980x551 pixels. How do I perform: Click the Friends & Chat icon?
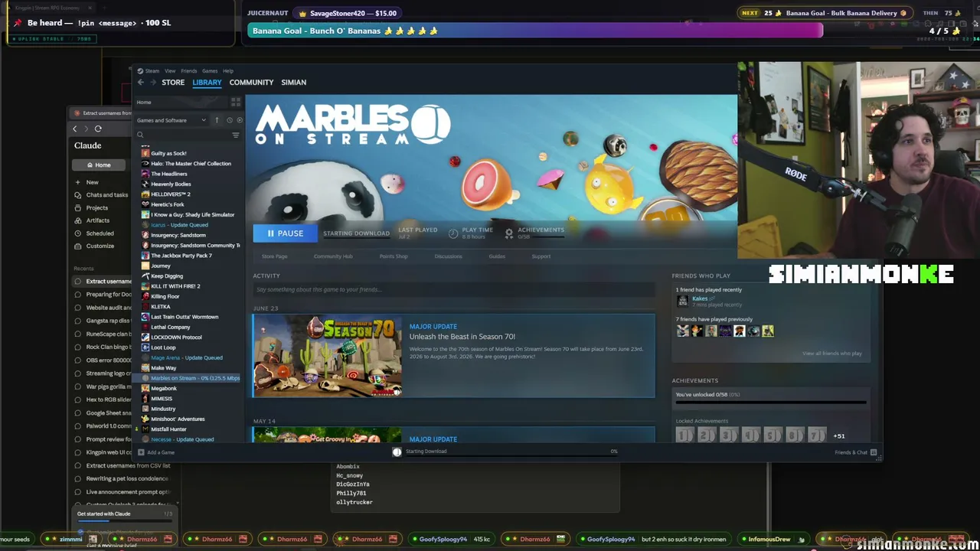tap(874, 452)
